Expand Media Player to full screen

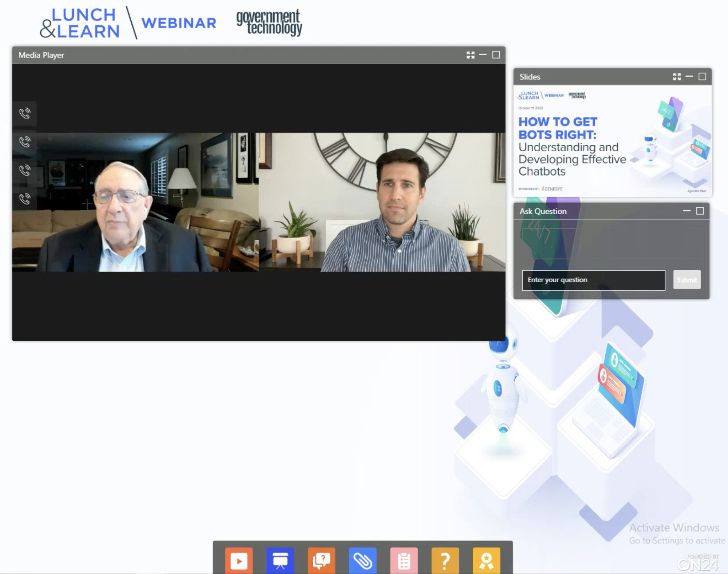tap(470, 55)
